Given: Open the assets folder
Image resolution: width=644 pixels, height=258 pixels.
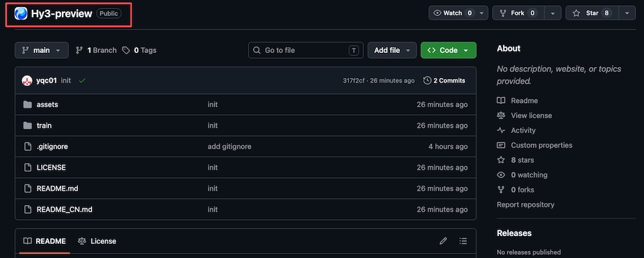Looking at the screenshot, I should click(x=47, y=104).
